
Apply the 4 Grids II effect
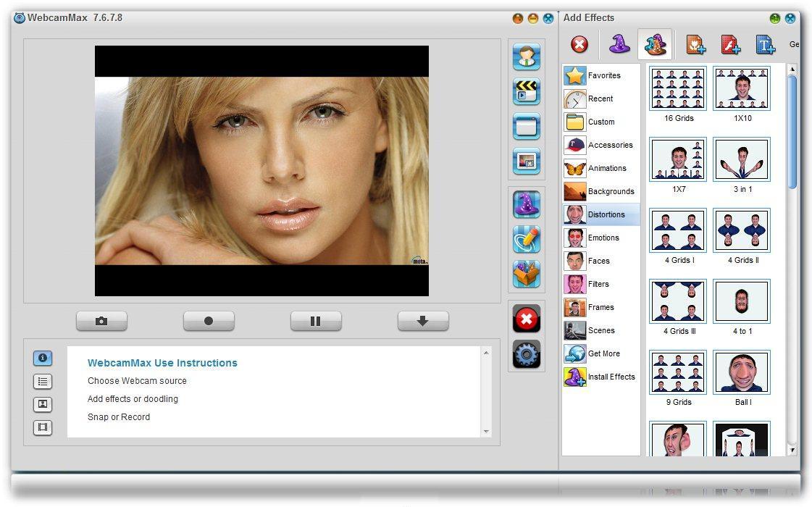(x=742, y=230)
